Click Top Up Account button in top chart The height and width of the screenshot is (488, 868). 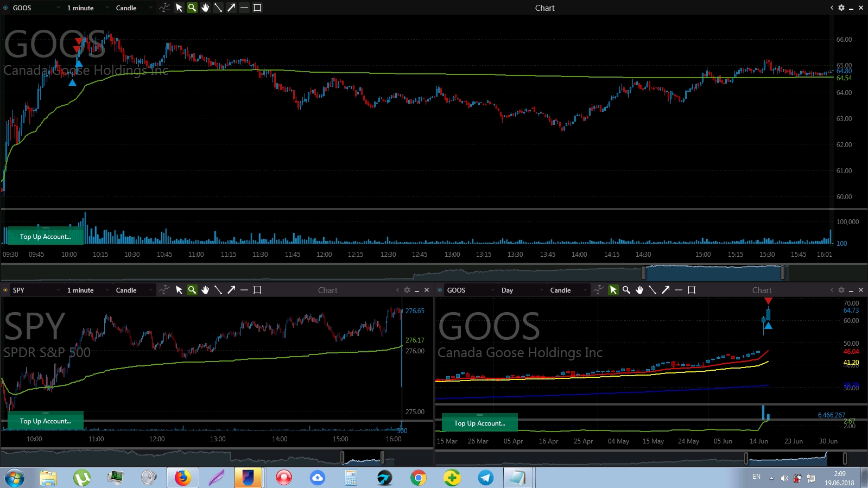[46, 236]
